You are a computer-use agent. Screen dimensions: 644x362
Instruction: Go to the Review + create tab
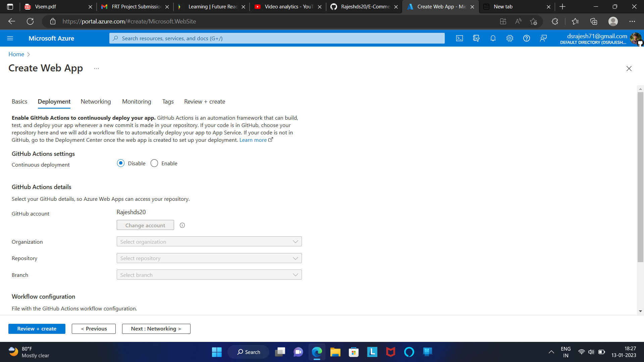205,102
